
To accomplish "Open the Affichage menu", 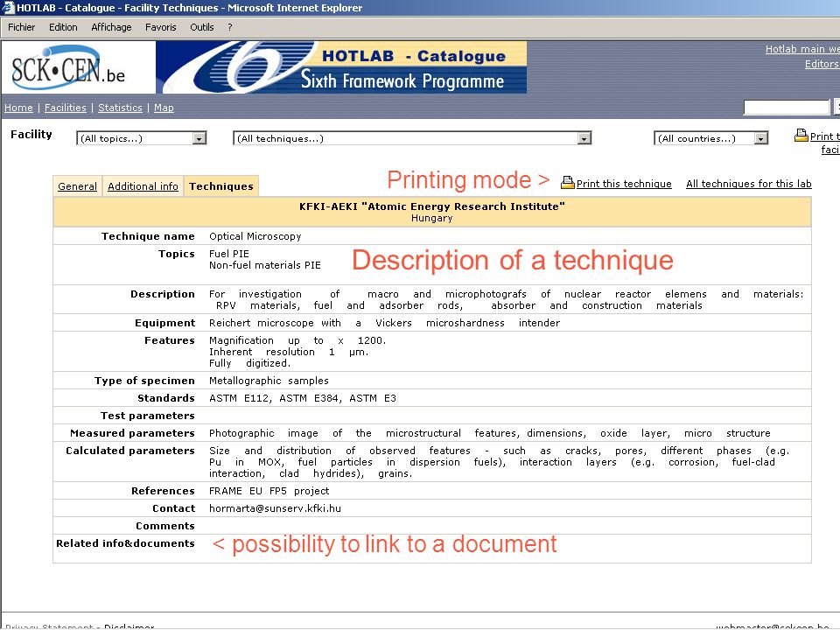I will (111, 27).
